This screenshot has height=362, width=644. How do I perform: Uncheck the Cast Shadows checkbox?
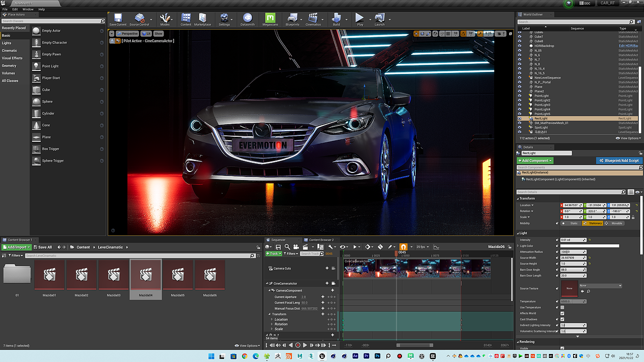562,319
